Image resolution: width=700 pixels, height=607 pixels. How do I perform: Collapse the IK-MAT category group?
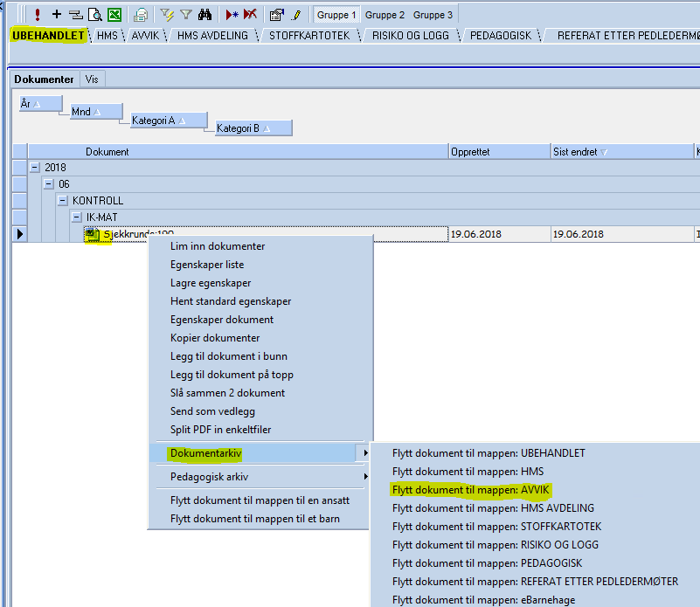77,217
